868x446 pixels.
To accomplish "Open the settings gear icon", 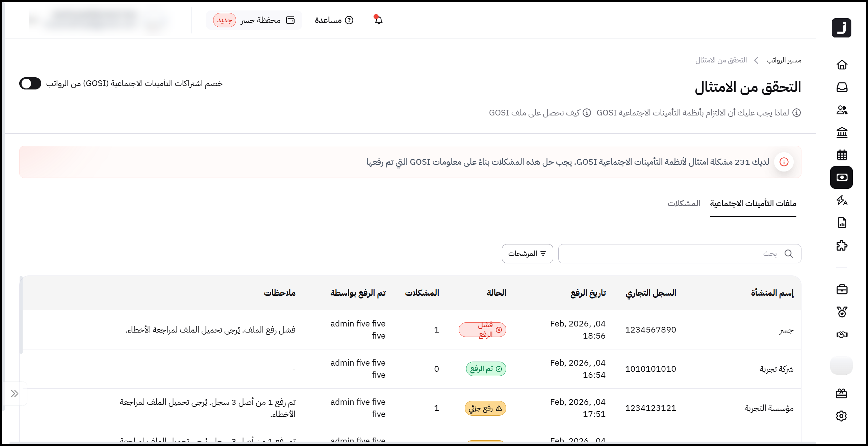I will 841,416.
